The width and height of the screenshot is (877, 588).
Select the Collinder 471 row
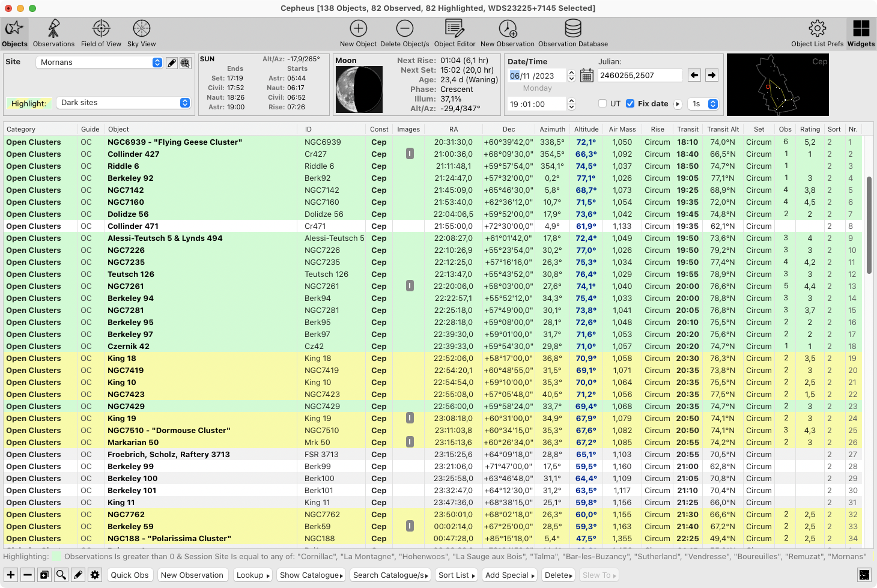[x=432, y=226]
